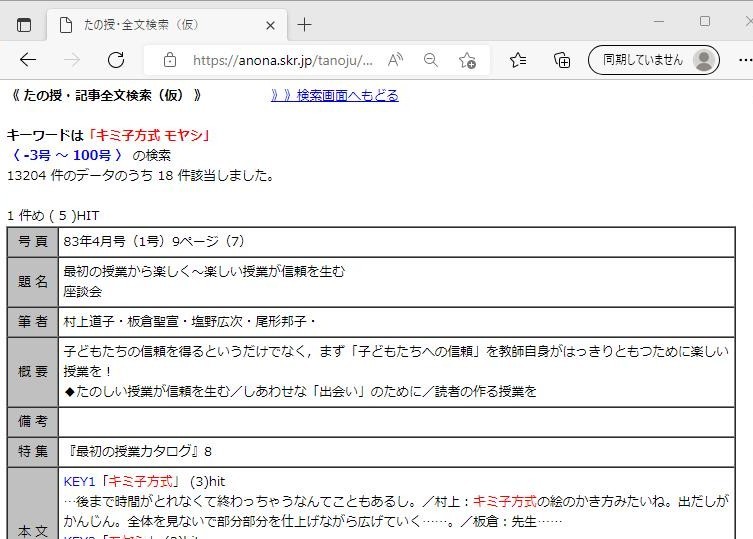Screen dimensions: 753x539
Task: Click the 同期していません profile button
Action: click(x=654, y=60)
